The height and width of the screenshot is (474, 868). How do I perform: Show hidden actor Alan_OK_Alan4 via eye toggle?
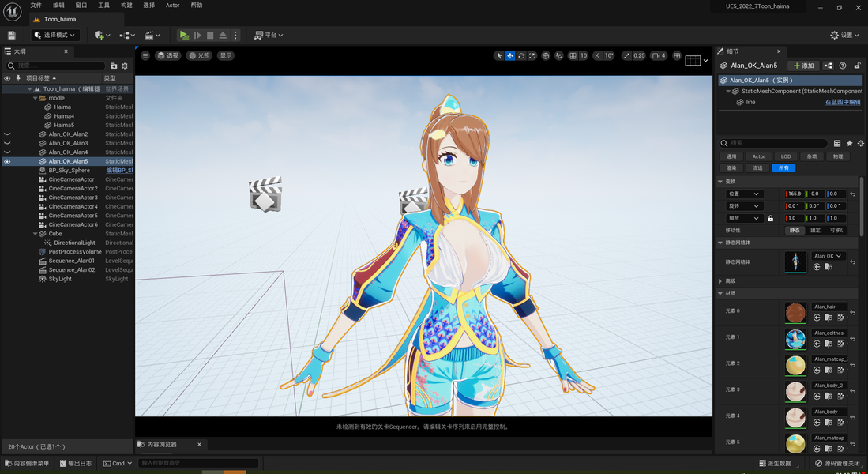[7, 152]
